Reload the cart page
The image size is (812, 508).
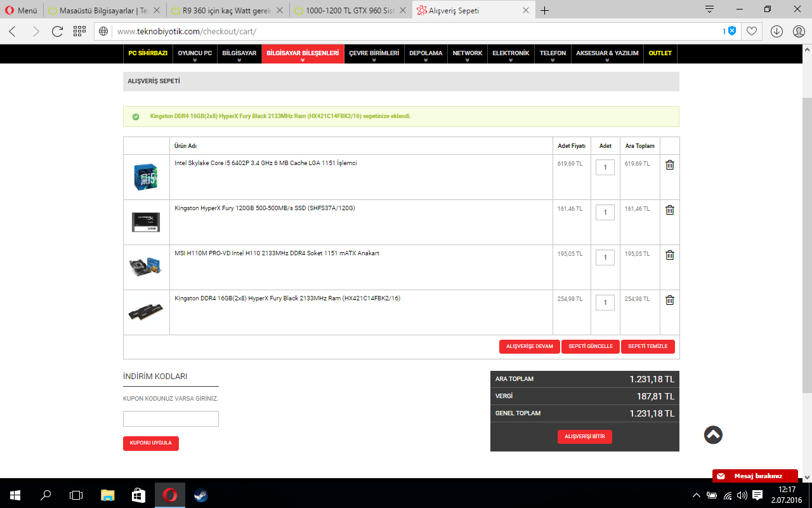(57, 31)
